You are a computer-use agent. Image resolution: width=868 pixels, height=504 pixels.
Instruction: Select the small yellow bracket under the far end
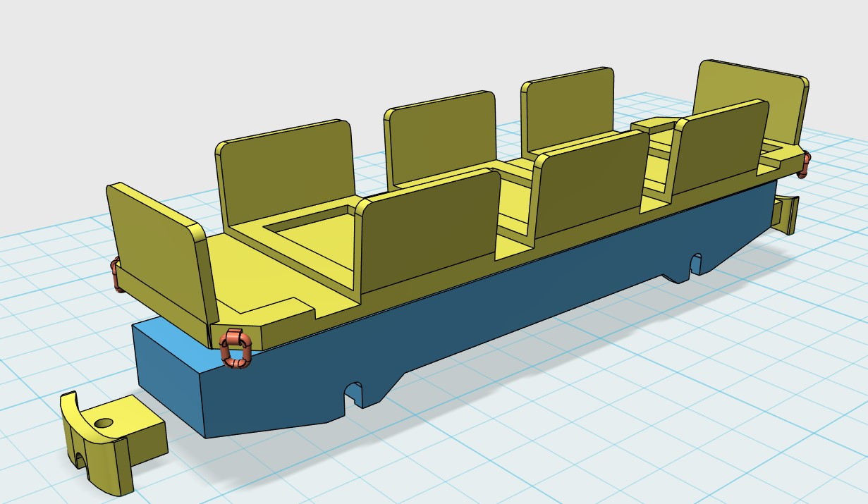pos(786,214)
